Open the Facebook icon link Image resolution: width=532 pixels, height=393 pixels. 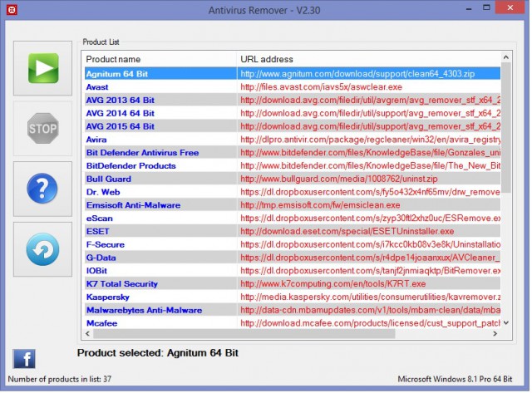[24, 359]
